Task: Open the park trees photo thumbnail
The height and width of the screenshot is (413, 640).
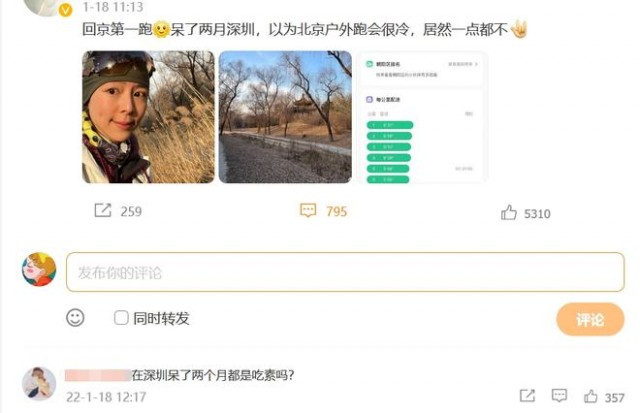Action: (x=285, y=117)
